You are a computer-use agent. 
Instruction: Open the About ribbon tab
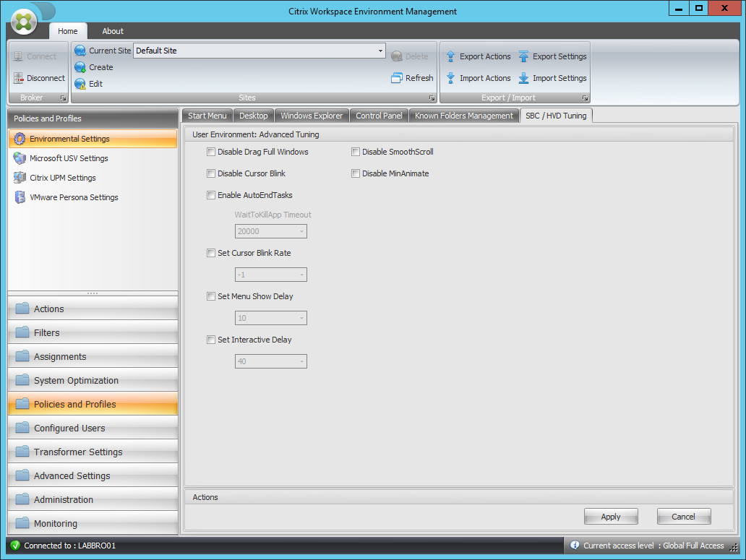coord(112,31)
